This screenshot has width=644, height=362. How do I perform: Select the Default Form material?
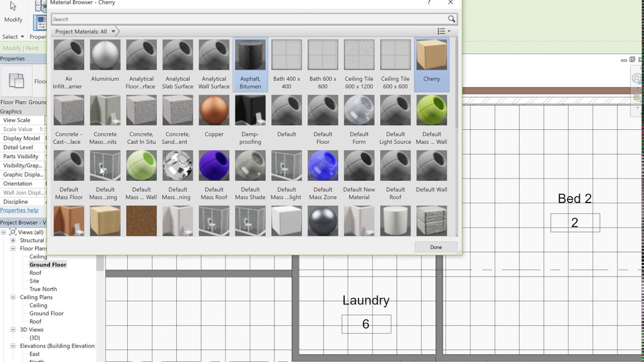[359, 120]
